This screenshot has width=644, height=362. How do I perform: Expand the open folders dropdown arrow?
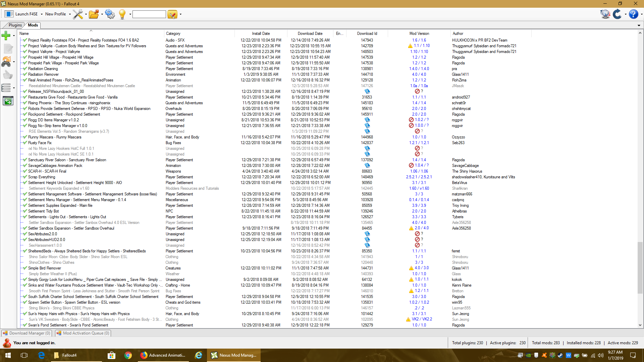point(102,14)
